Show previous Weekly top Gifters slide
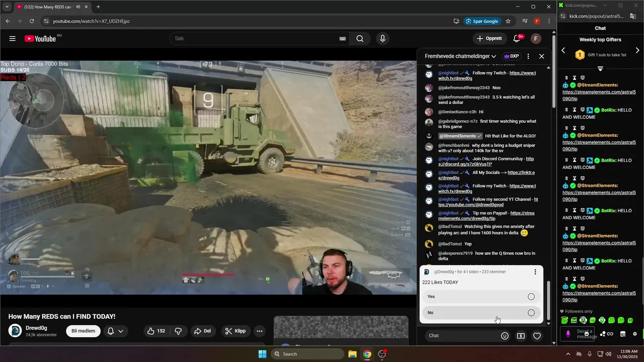The image size is (644, 362). click(x=563, y=50)
